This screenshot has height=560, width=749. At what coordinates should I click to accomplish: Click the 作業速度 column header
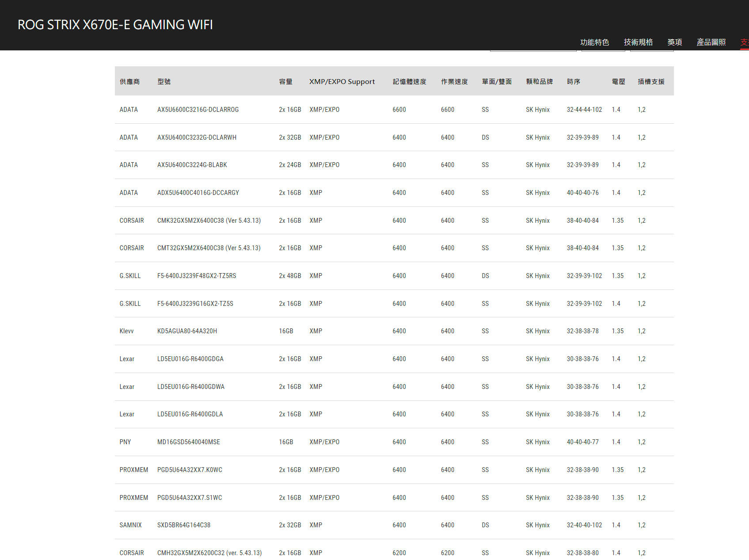point(454,81)
